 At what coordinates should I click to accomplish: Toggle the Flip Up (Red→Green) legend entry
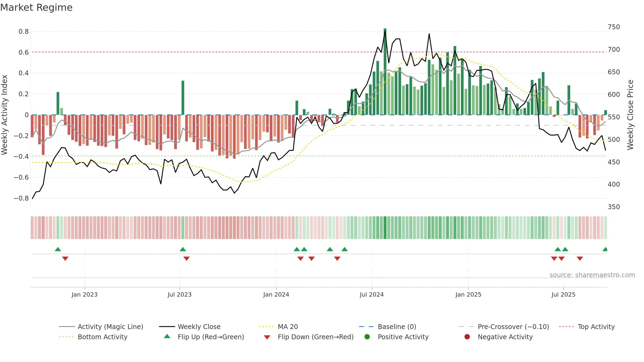coord(204,337)
